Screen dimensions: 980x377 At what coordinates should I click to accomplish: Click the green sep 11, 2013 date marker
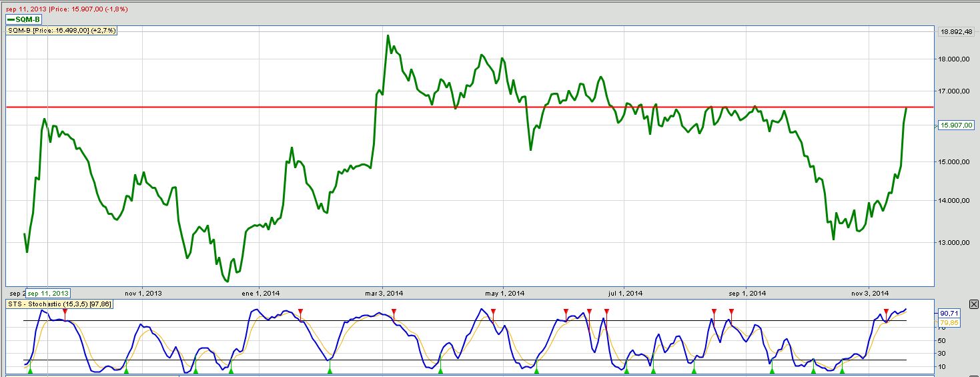coord(48,293)
